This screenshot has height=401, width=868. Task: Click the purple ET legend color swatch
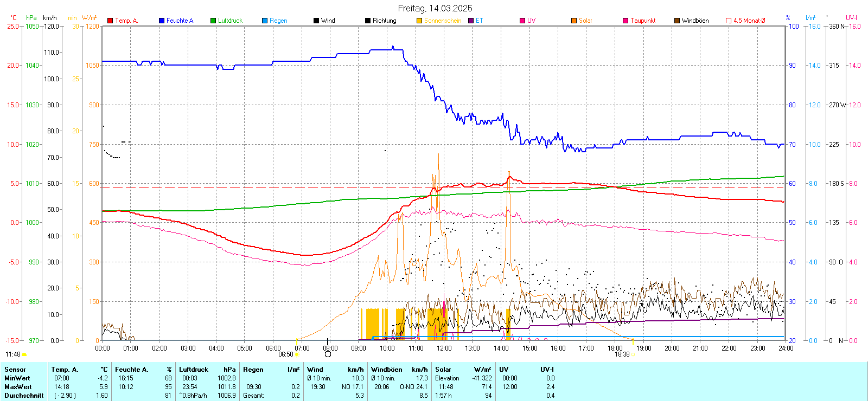[x=471, y=21]
